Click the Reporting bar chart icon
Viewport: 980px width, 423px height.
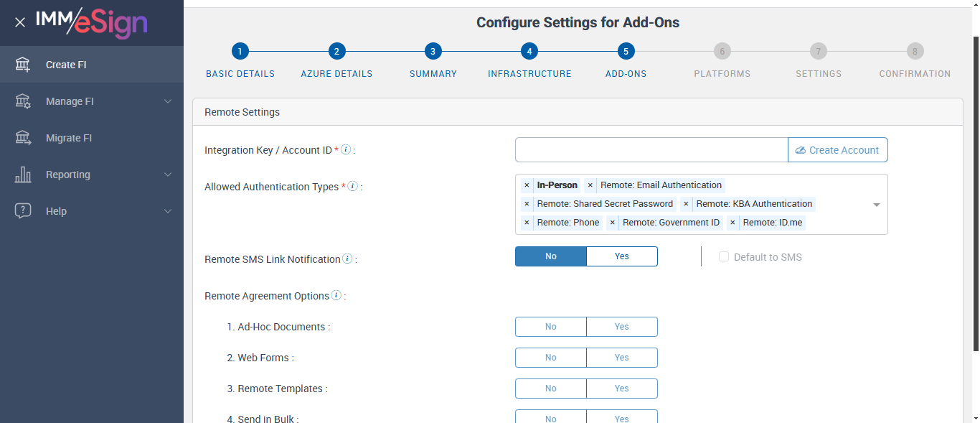coord(23,175)
